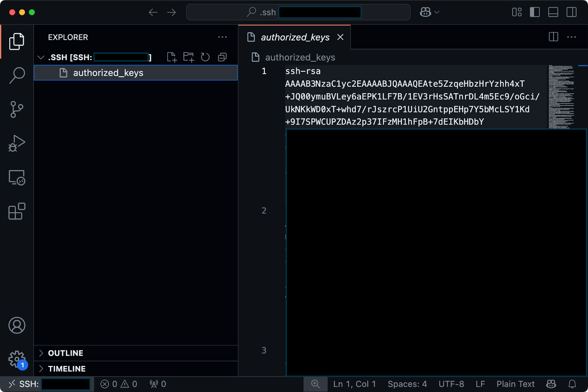
Task: Open notifications bell in status bar
Action: (572, 384)
